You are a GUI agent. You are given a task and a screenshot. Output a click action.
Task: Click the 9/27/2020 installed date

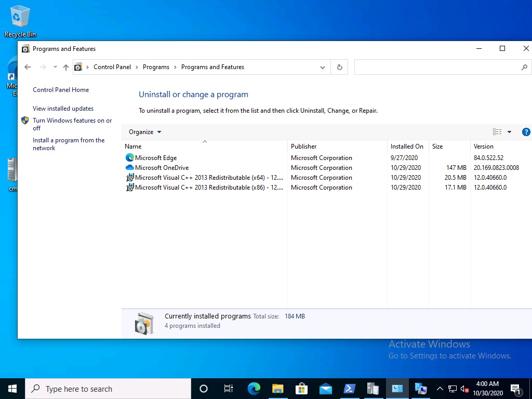[x=404, y=158]
